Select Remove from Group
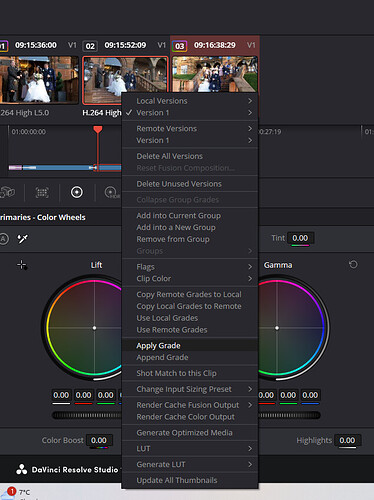This screenshot has width=374, height=500. [190, 239]
